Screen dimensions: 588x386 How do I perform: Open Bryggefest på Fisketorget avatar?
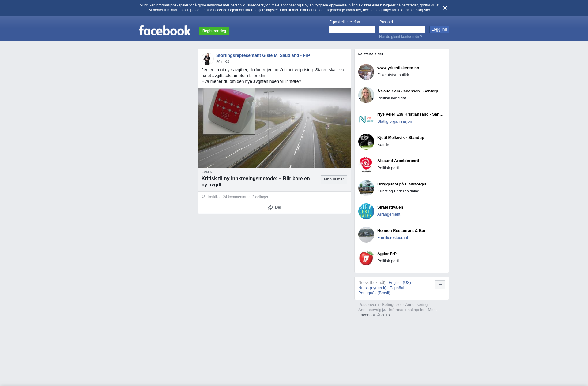366,188
